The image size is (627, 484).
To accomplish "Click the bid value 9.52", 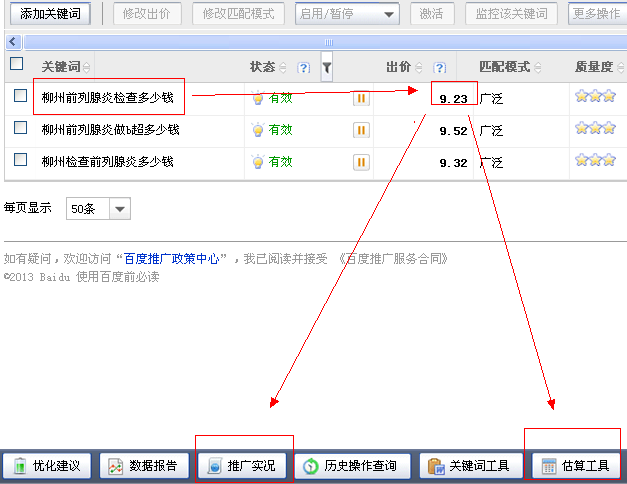I will [x=453, y=131].
